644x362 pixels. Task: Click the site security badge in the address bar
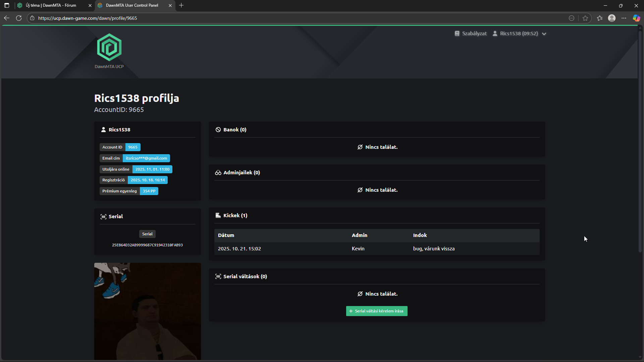(x=32, y=18)
